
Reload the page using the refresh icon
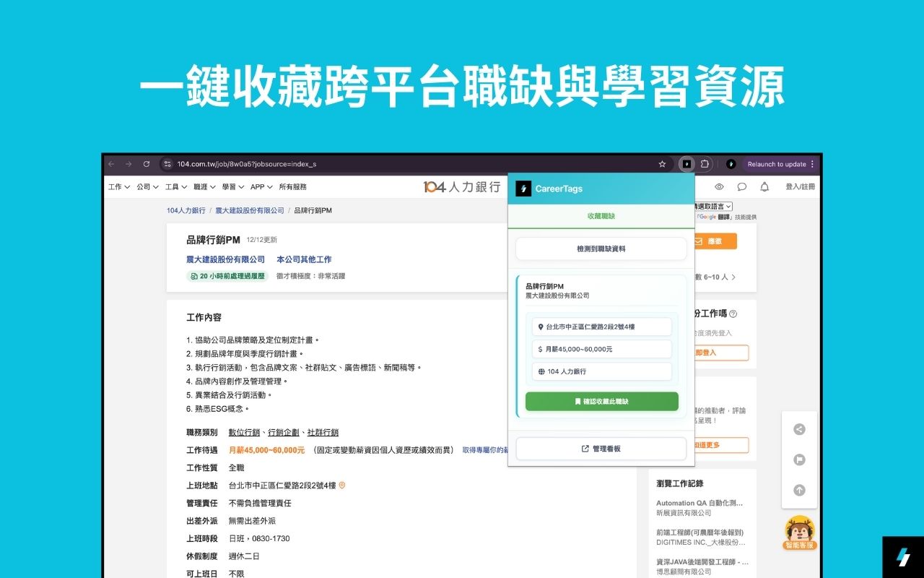(147, 164)
